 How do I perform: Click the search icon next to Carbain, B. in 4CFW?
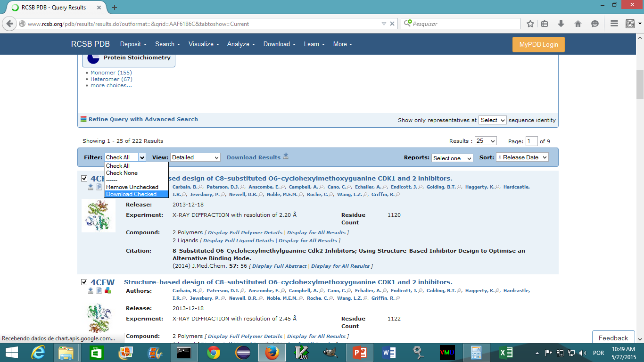200,291
